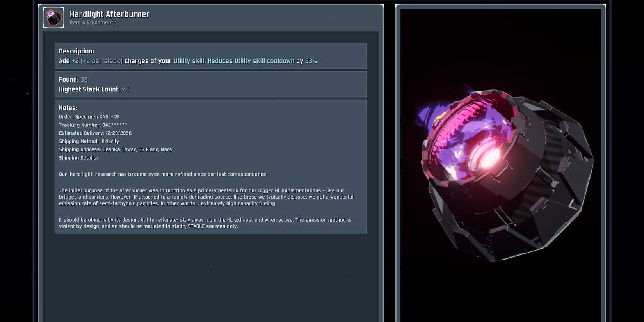Click the Shipping Method Priority line
Image resolution: width=644 pixels, height=322 pixels.
pos(89,141)
